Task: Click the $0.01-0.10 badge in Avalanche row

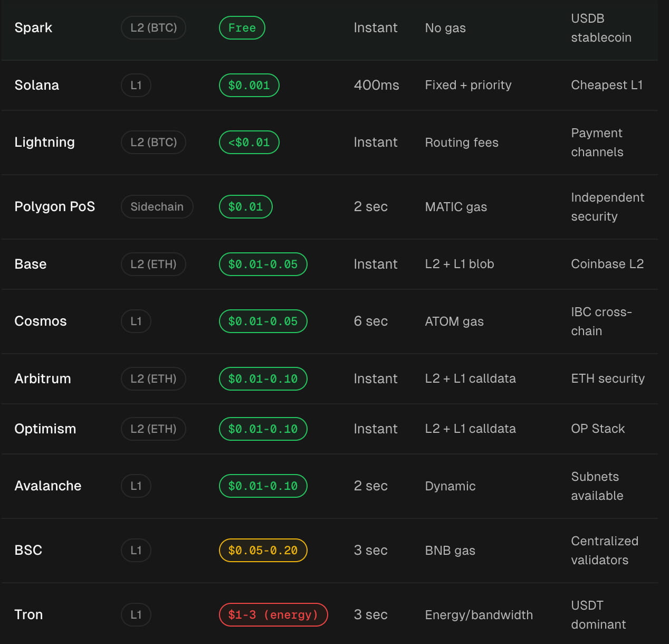Action: [x=263, y=486]
